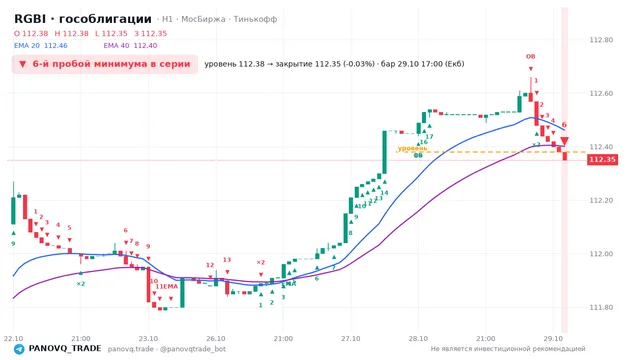Click the 27.10 date axis label
The image size is (640, 360).
pyautogui.click(x=351, y=338)
